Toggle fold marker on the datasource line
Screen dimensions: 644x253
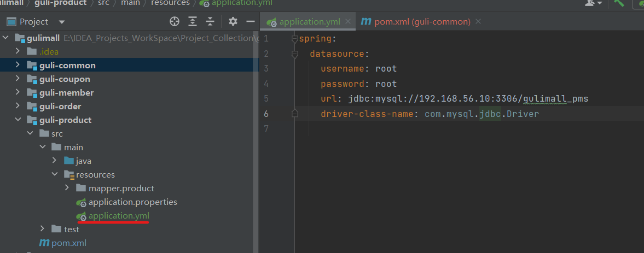click(x=295, y=54)
